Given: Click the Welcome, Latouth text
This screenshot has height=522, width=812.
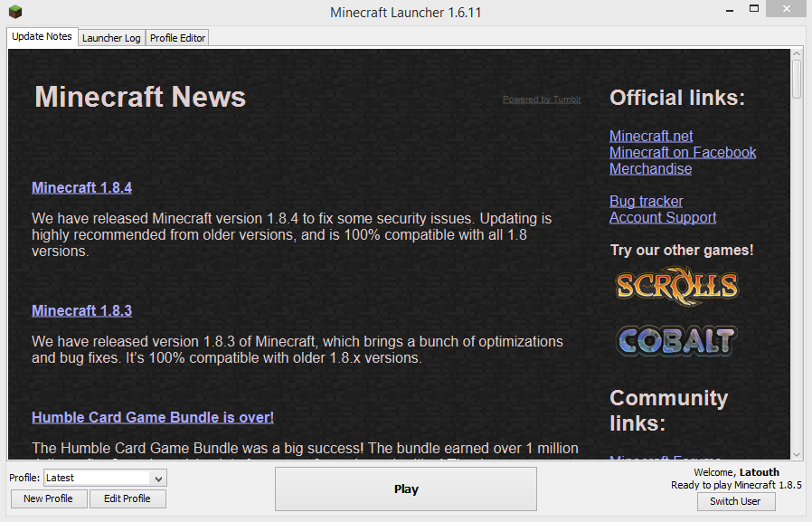Looking at the screenshot, I should point(736,472).
